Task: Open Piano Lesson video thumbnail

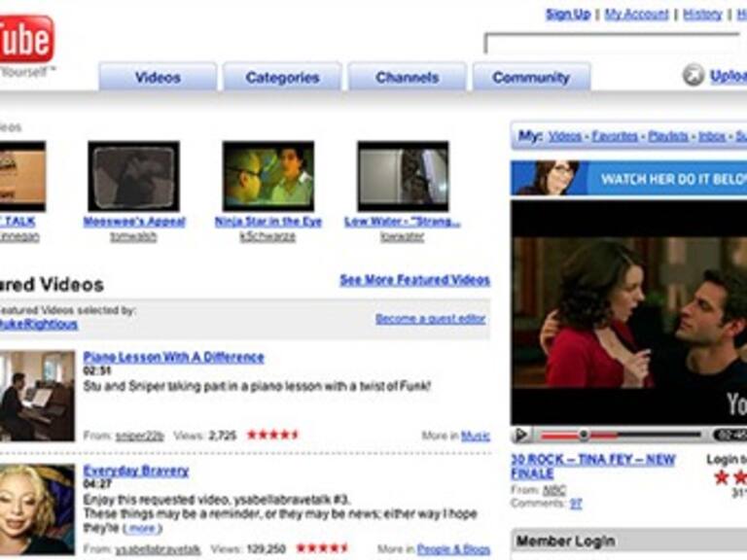Action: pos(37,396)
